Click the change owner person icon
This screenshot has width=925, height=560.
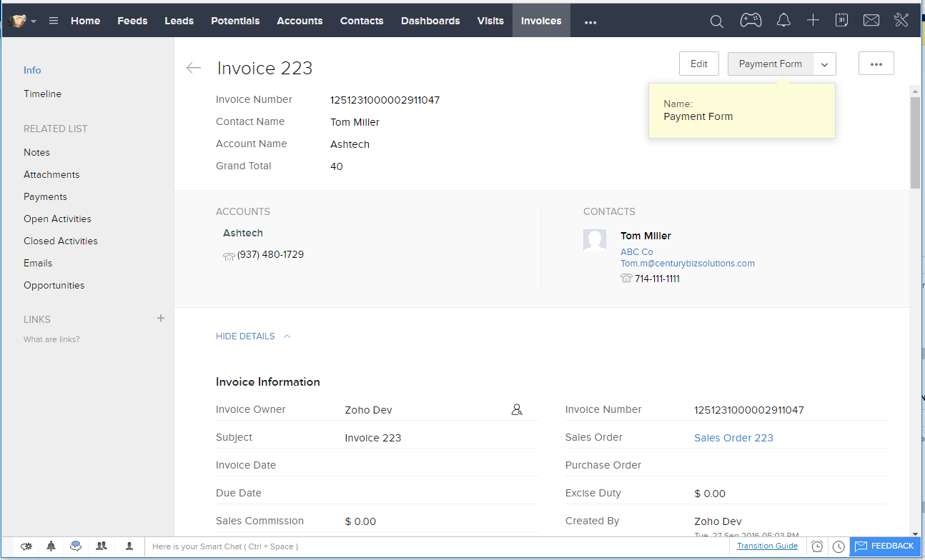coord(517,410)
